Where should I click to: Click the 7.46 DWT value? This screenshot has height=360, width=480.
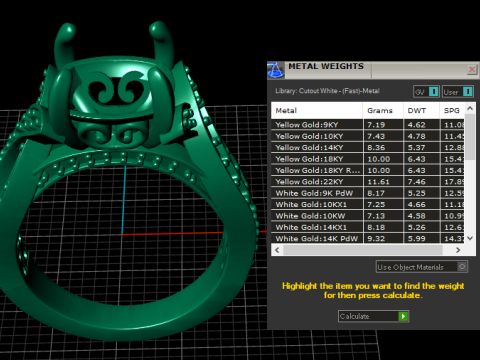(416, 182)
